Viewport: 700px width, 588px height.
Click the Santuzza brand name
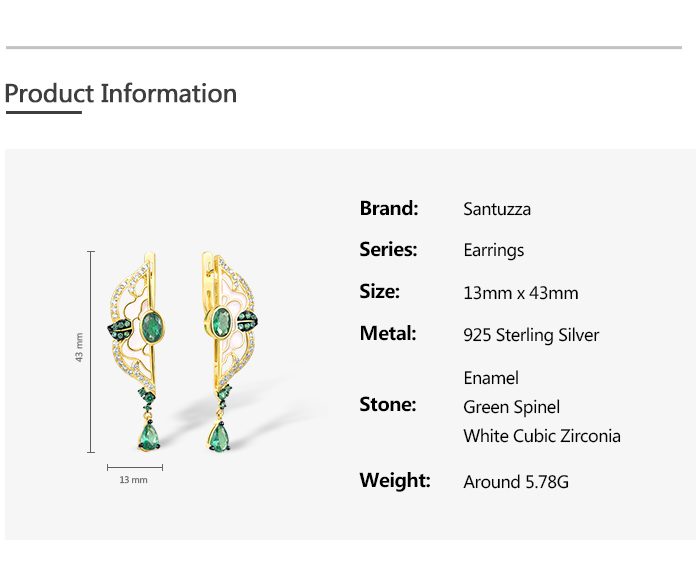tap(497, 209)
